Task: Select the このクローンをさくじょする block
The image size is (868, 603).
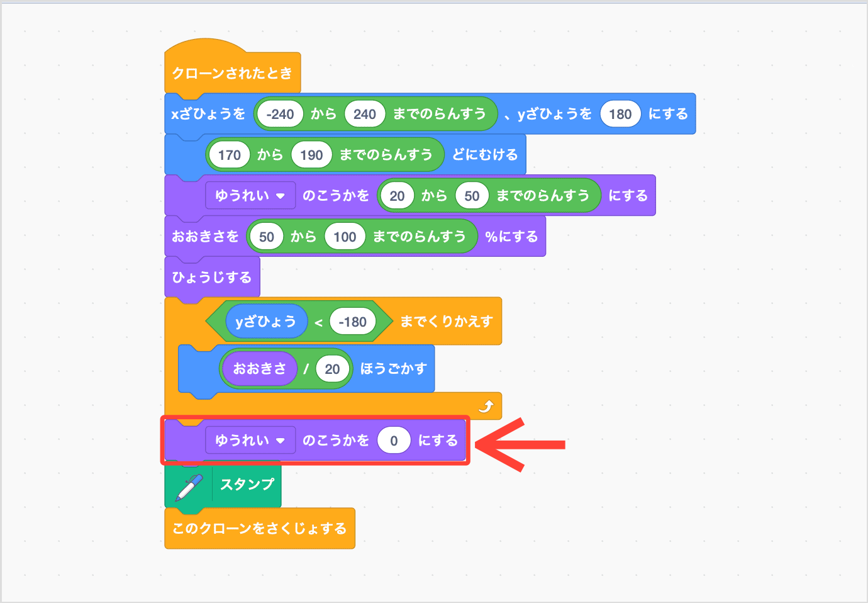Action: pos(260,528)
